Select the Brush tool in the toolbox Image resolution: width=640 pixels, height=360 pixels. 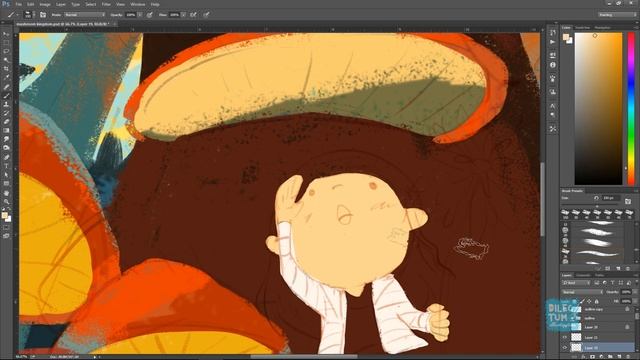coord(6,96)
